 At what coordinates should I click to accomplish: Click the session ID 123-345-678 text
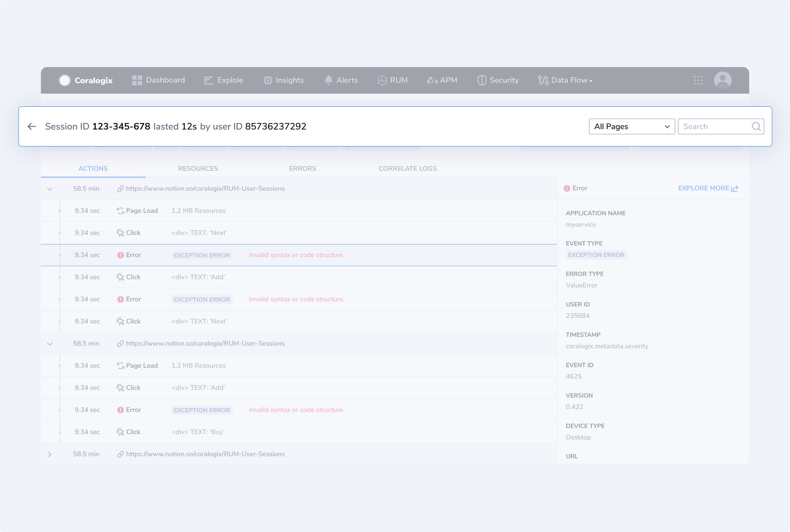coord(121,126)
